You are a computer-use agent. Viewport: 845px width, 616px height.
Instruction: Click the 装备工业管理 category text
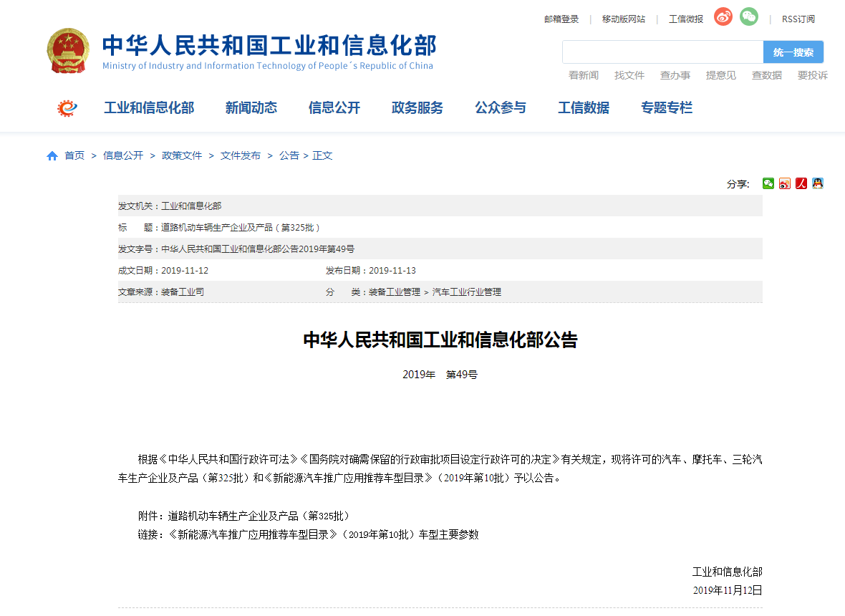[395, 292]
